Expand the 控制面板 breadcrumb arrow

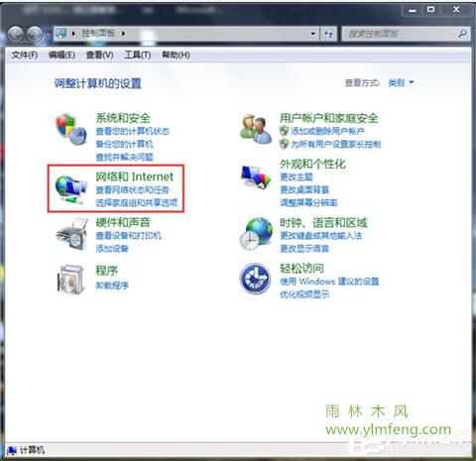pyautogui.click(x=123, y=34)
